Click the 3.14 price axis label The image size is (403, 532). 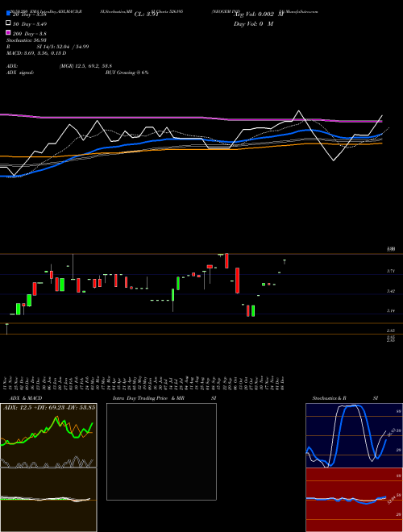[391, 310]
